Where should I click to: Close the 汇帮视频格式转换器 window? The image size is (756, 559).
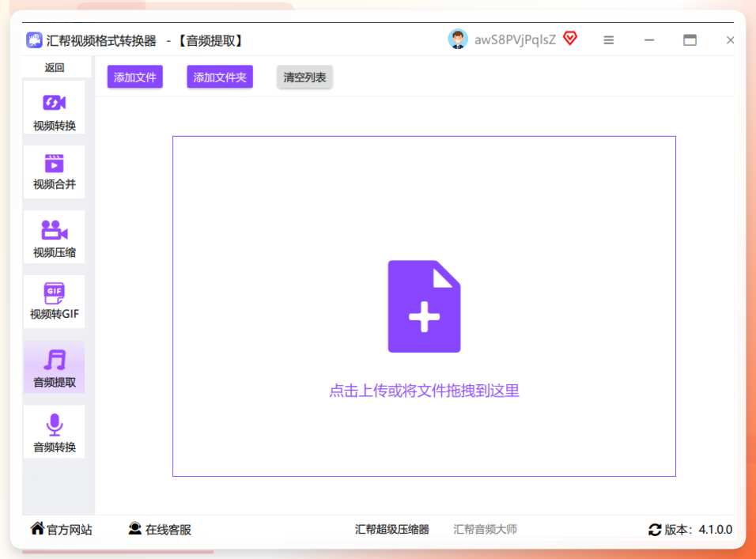pyautogui.click(x=730, y=40)
